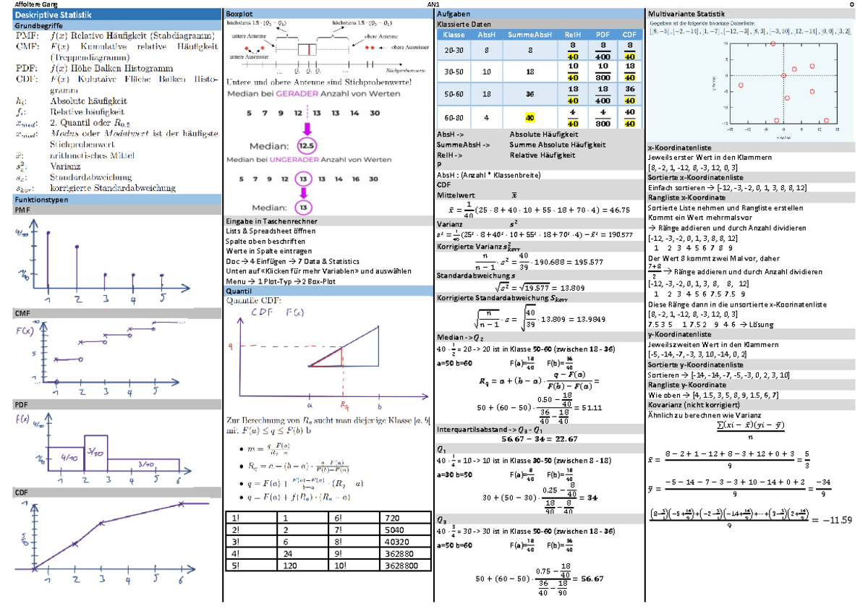Select the "Quantil" section heading
The image size is (868, 614).
239,291
